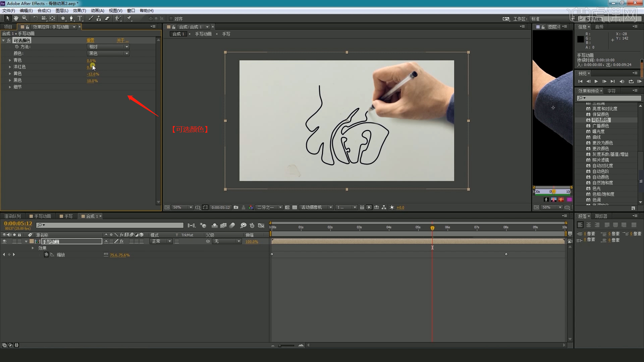The image size is (644, 362).
Task: Switch to 手写 timeline tab
Action: click(66, 216)
